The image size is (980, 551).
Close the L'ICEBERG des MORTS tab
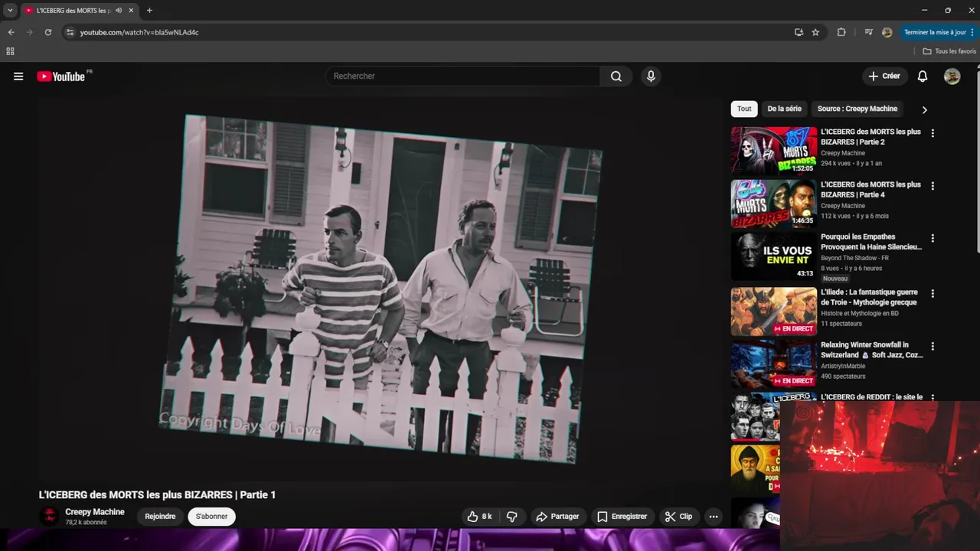coord(131,11)
